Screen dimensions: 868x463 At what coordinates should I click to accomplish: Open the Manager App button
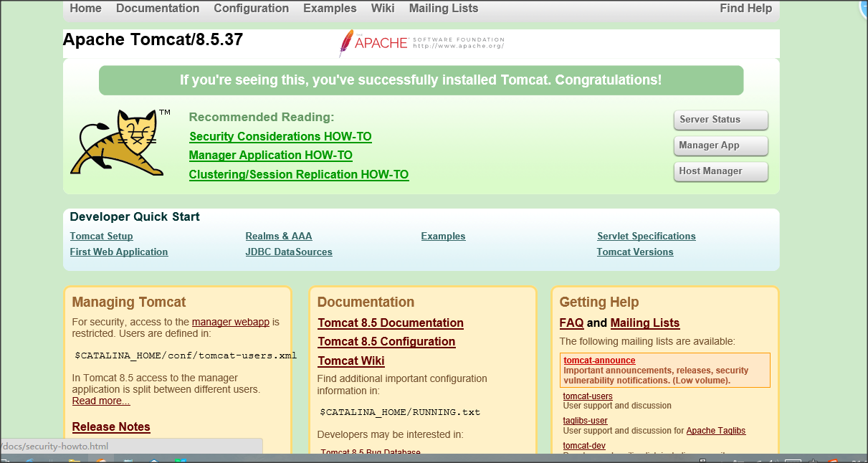721,145
